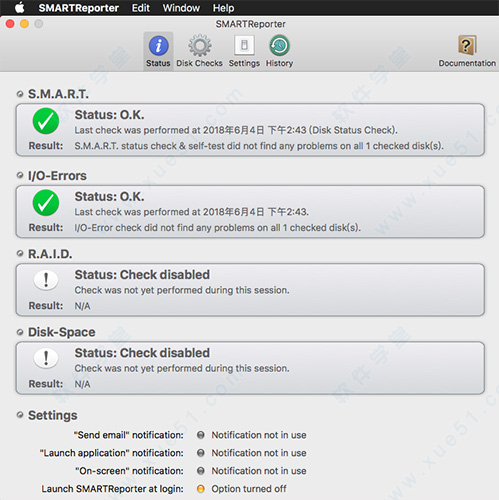Click the Apple menu logo
499x500 pixels.
20,7
